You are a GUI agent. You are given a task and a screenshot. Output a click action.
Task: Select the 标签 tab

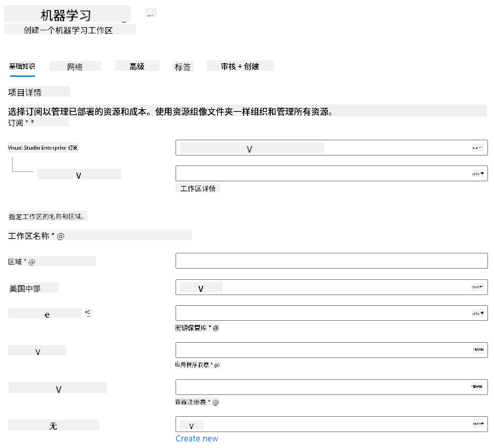[x=183, y=67]
